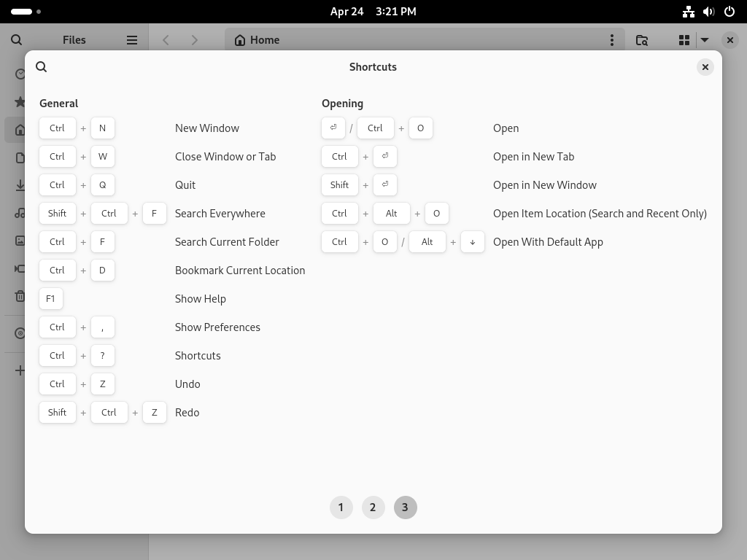Open the Files hamburger main menu

pos(132,40)
